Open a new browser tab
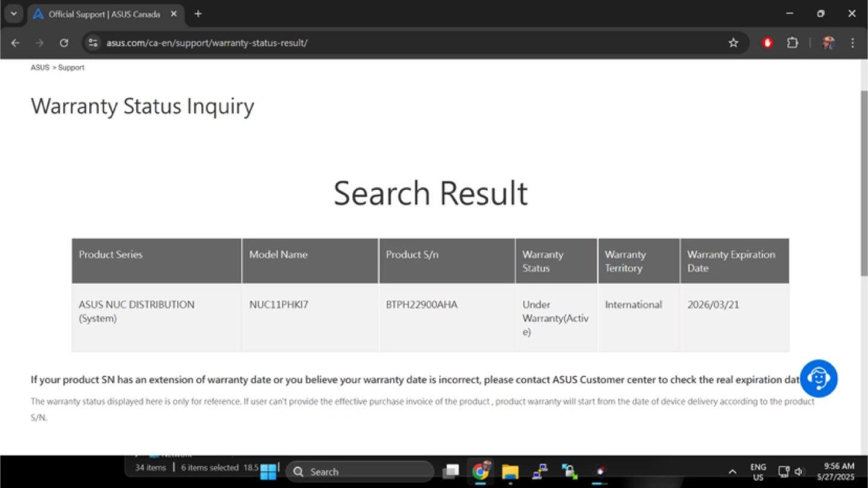Image resolution: width=868 pixels, height=488 pixels. pyautogui.click(x=198, y=14)
